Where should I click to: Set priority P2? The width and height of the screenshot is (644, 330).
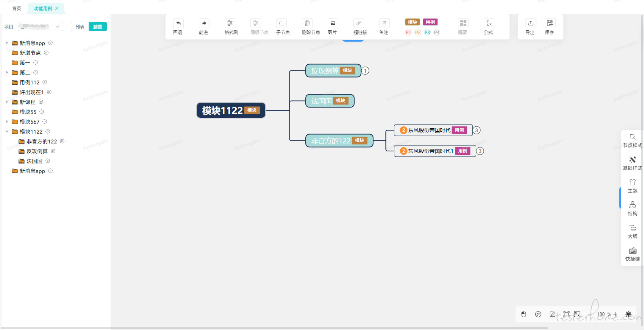click(x=418, y=32)
